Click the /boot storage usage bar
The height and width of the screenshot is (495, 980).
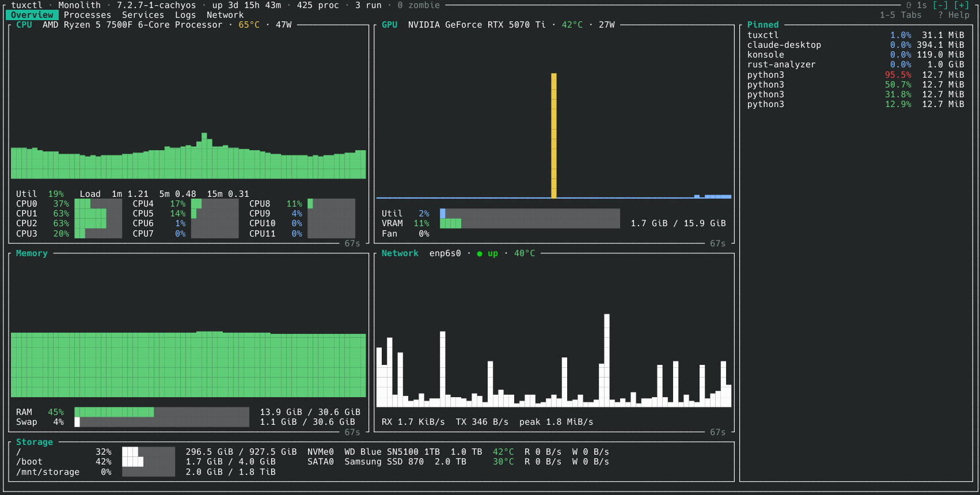tap(149, 462)
